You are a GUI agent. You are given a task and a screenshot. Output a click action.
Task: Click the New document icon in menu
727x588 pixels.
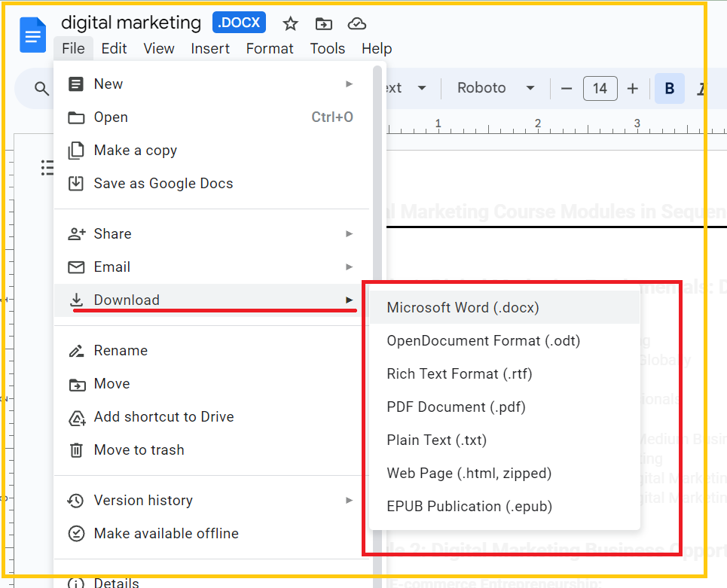76,84
